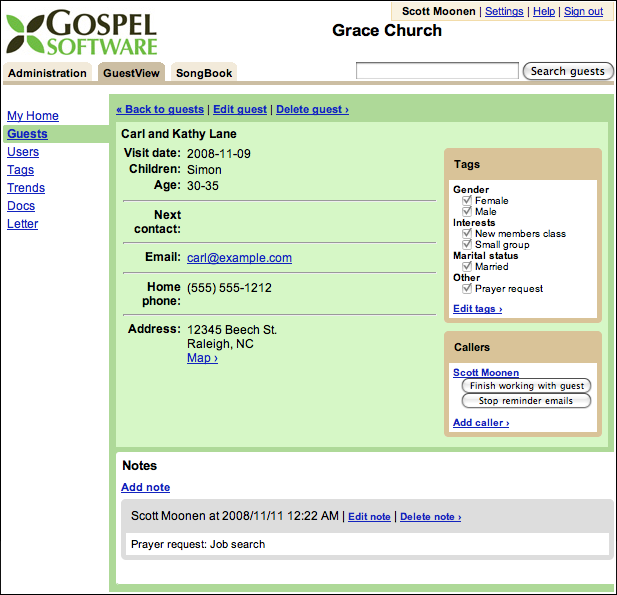This screenshot has width=617, height=595.
Task: Open Docs in sidebar
Action: (21, 206)
